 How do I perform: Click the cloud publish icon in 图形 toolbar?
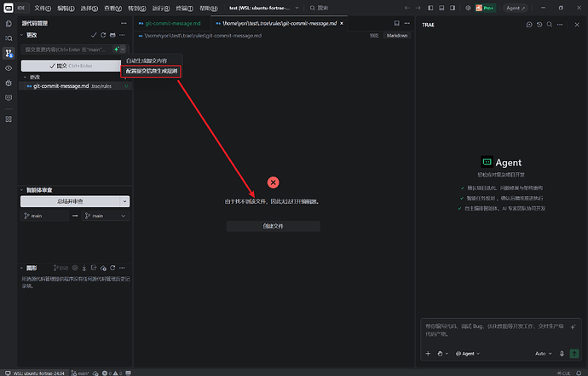click(103, 268)
